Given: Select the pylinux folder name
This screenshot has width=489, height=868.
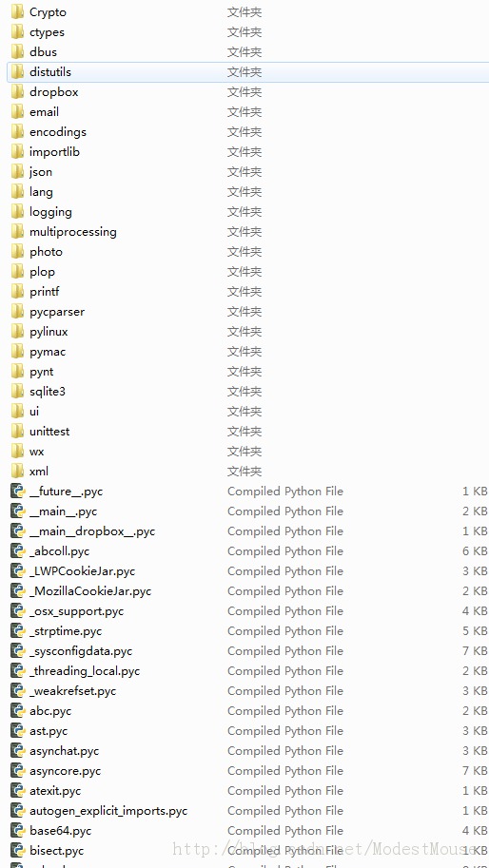Looking at the screenshot, I should (x=49, y=332).
